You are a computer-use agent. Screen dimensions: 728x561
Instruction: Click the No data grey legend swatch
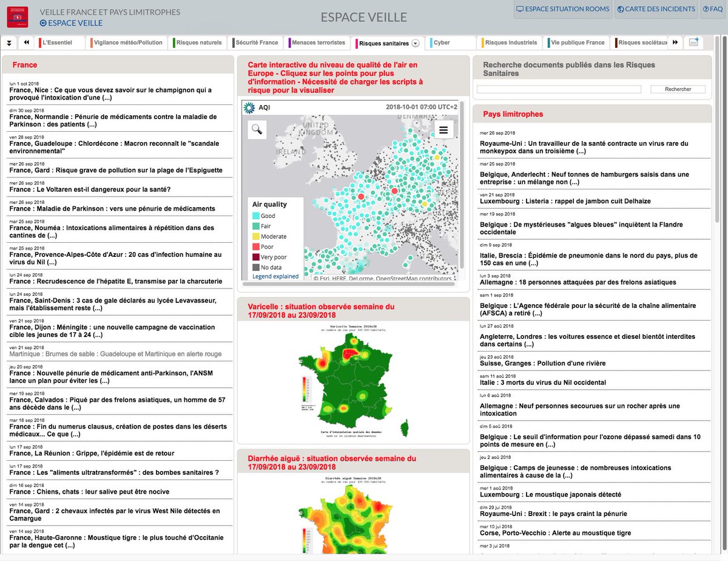(255, 267)
